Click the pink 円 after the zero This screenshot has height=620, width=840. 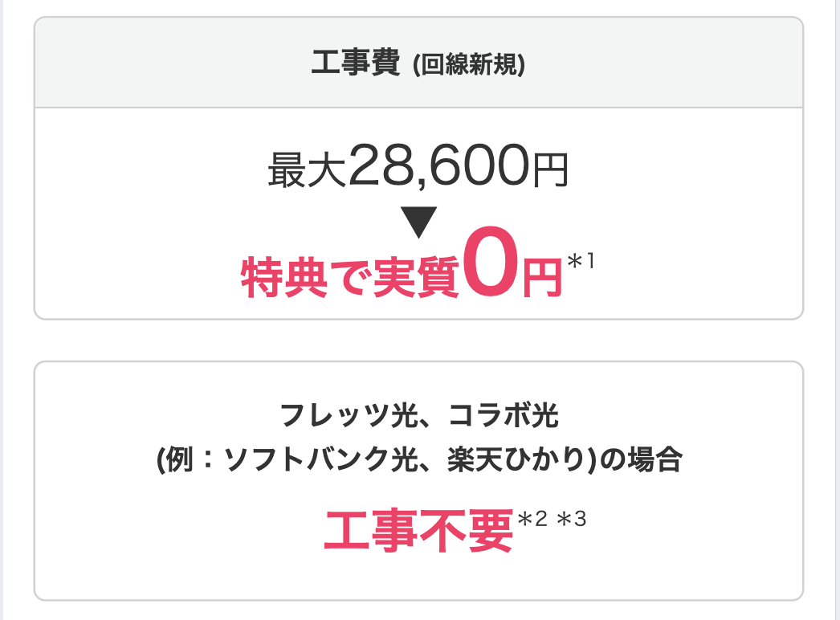click(x=540, y=279)
